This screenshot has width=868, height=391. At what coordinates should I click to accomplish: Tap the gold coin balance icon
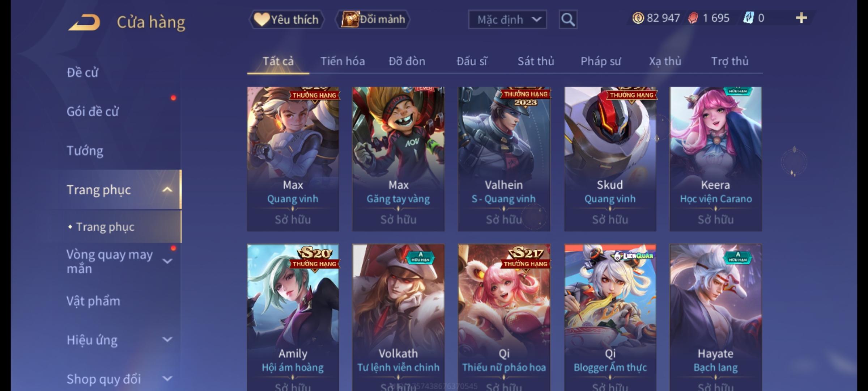point(638,18)
